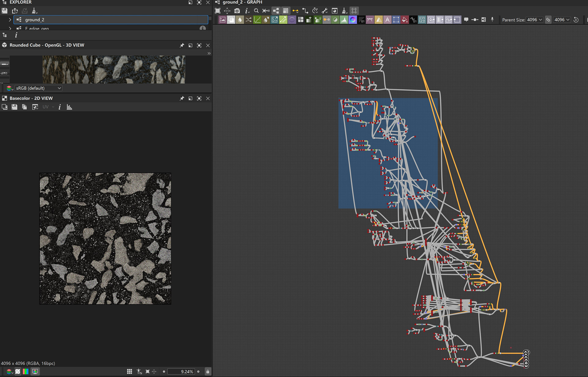Toggle tiling grid display in 2D view

point(130,371)
